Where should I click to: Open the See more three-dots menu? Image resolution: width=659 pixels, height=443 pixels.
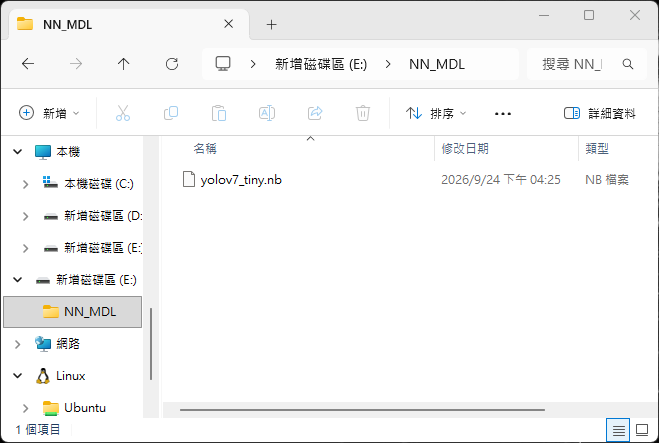(x=503, y=113)
